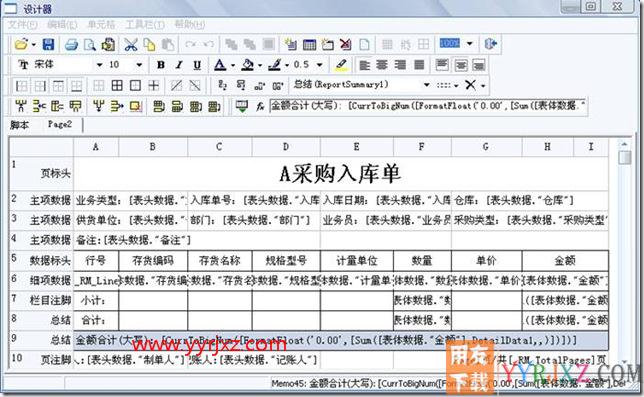The width and height of the screenshot is (644, 397).
Task: Expand the open-file dropdown arrow
Action: [x=33, y=44]
